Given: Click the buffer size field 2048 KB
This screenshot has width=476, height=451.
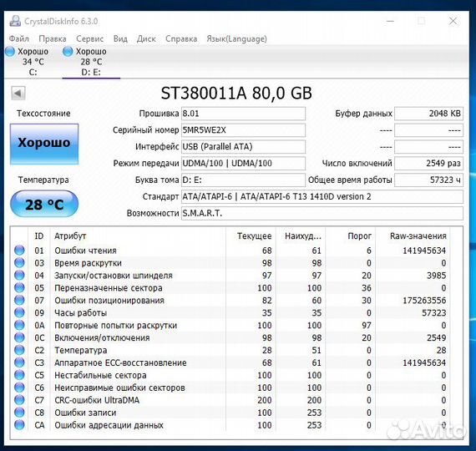Looking at the screenshot, I should [x=428, y=114].
